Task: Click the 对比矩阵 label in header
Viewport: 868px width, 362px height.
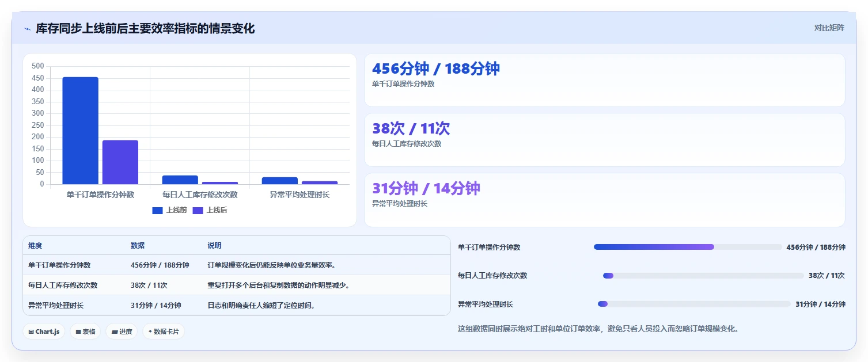Action: (x=829, y=28)
